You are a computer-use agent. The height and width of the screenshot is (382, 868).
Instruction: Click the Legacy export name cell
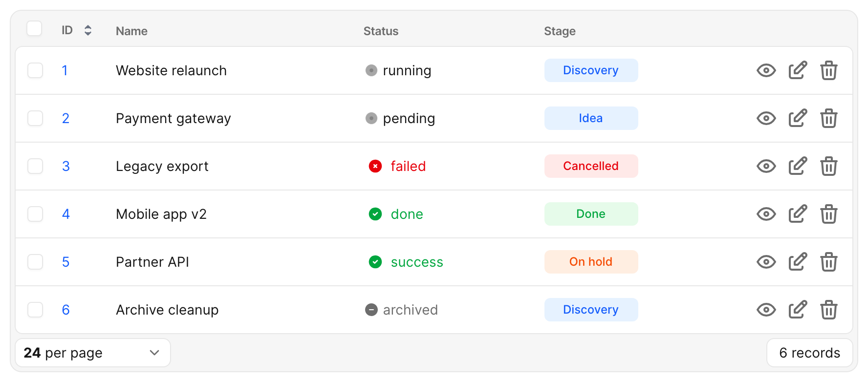click(162, 166)
